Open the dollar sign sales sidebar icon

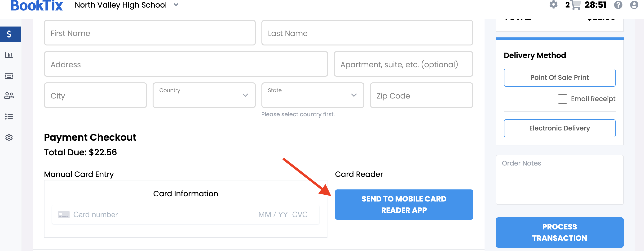(x=9, y=34)
